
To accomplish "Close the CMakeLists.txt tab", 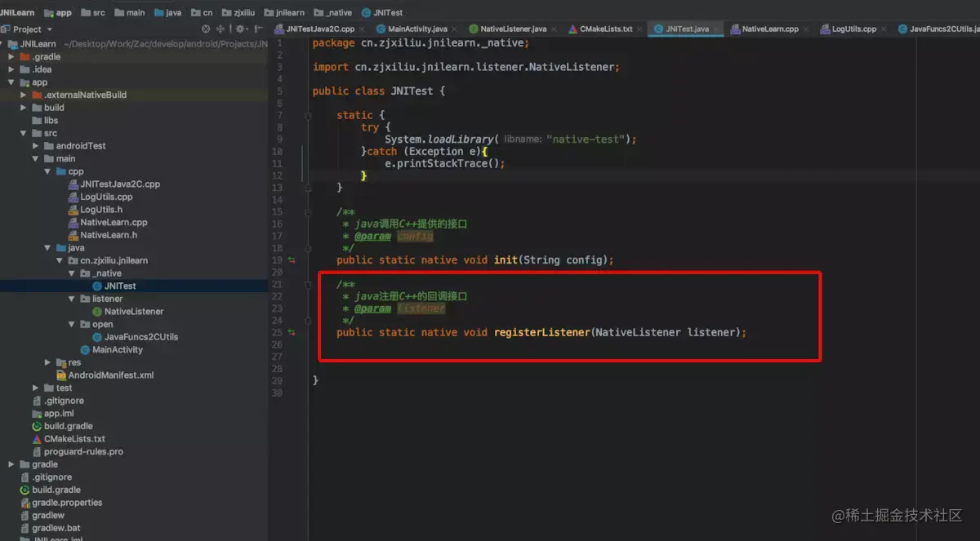I will click(640, 29).
